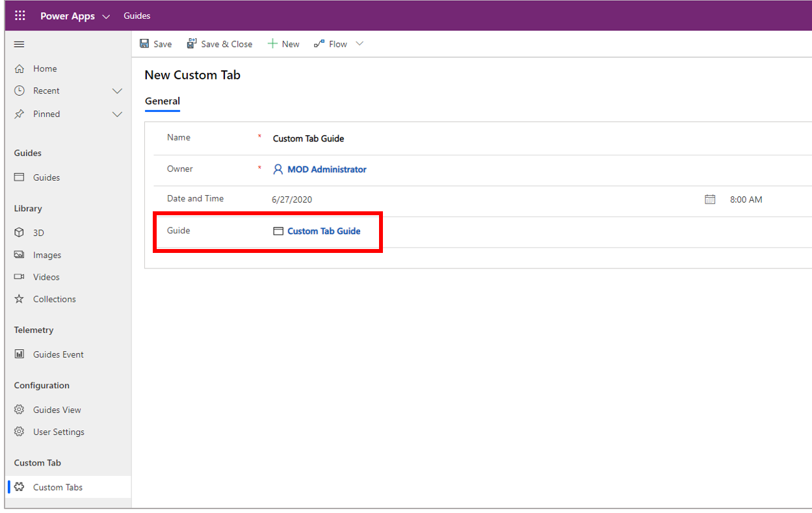Click the Save button label

[x=163, y=44]
